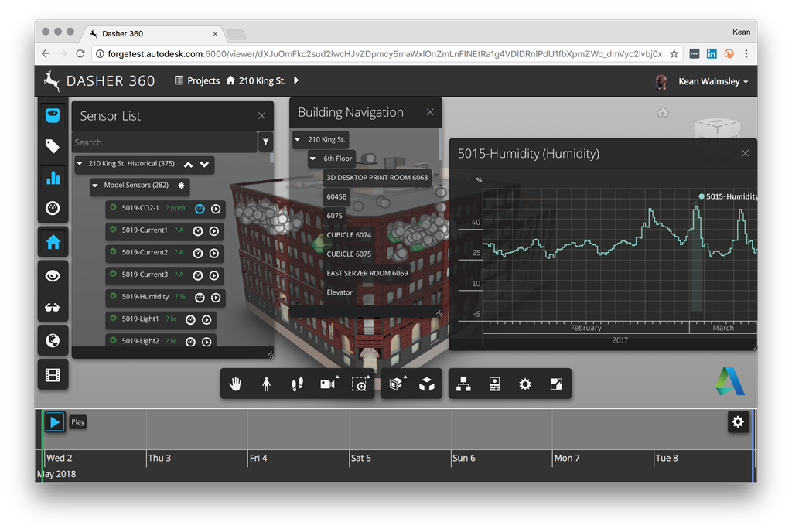Toggle the sunglasses sidebar button
792x532 pixels.
click(x=53, y=308)
